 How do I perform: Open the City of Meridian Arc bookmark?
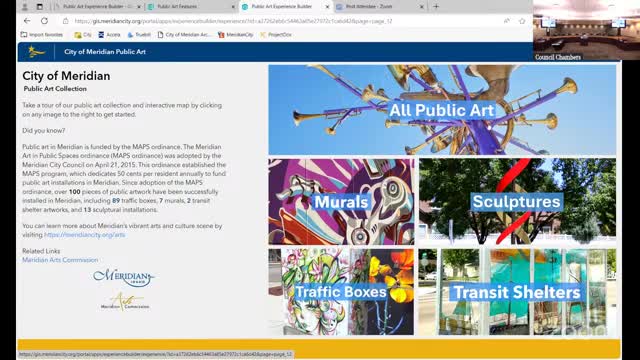[x=184, y=35]
